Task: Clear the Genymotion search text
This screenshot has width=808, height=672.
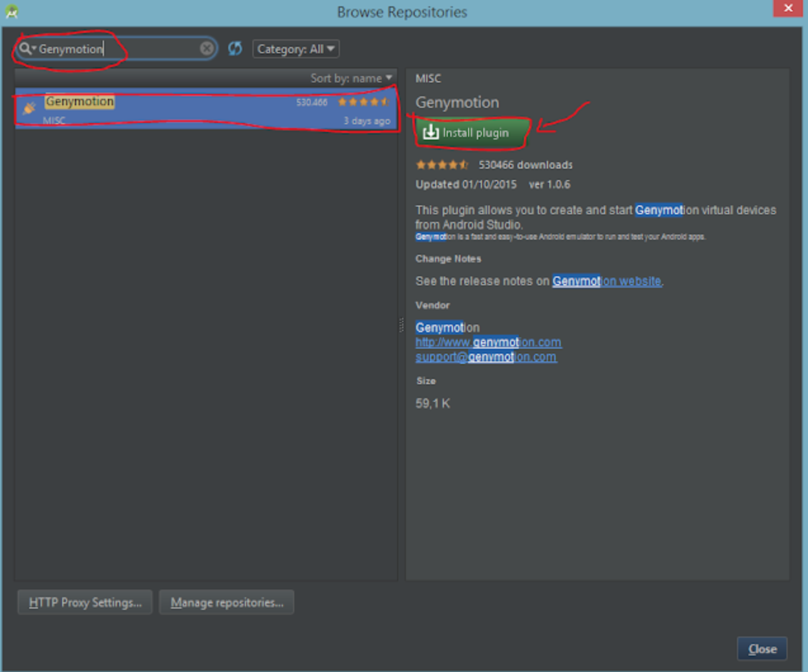Action: tap(207, 49)
